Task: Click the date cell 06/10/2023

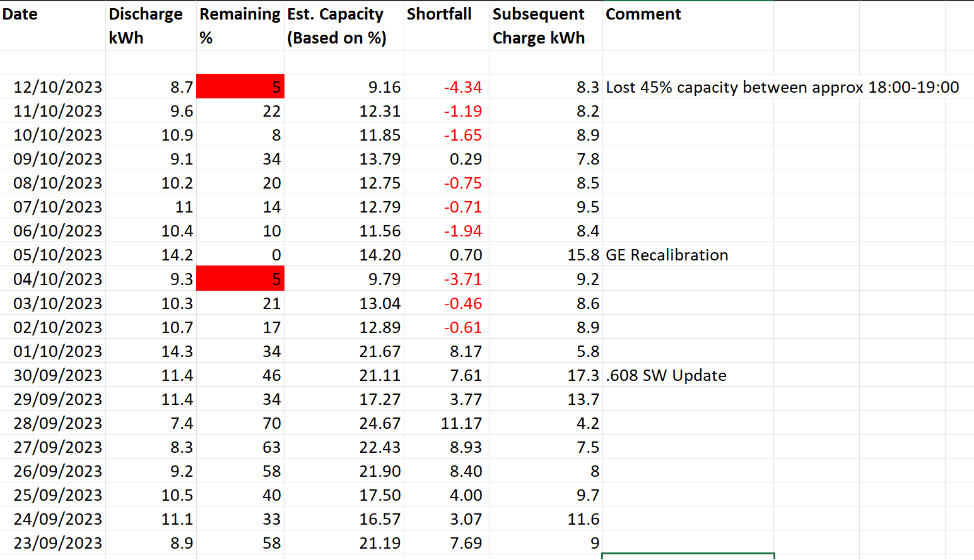Action: click(53, 231)
